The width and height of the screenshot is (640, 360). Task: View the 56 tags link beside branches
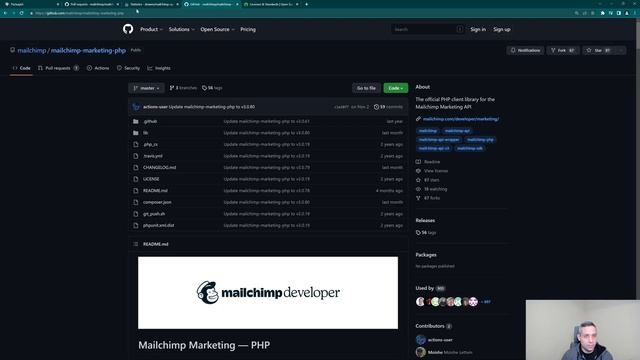(x=212, y=88)
